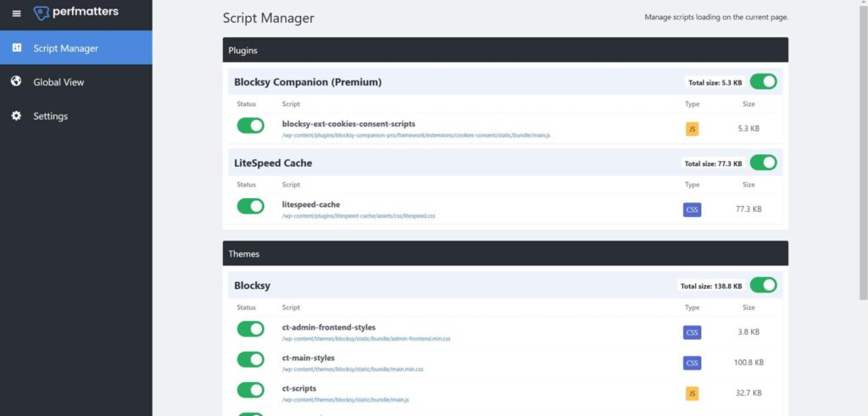
Task: Collapse the Plugins section header
Action: tap(505, 50)
